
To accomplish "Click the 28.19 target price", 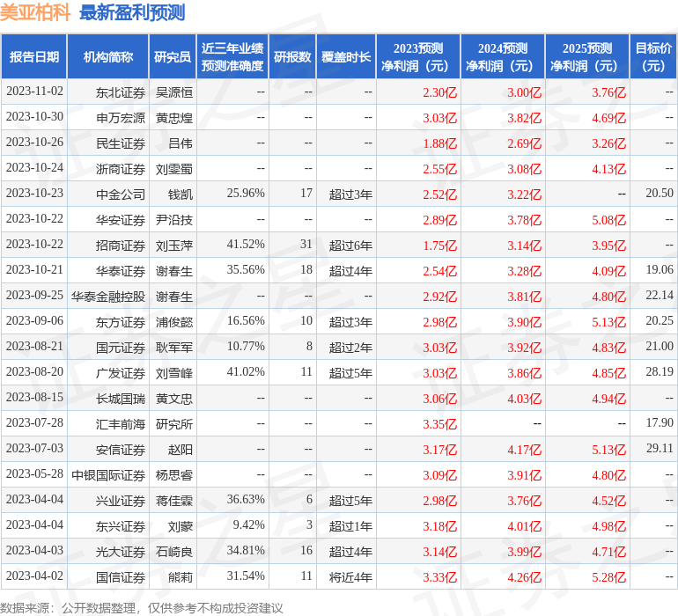I will pyautogui.click(x=660, y=371).
